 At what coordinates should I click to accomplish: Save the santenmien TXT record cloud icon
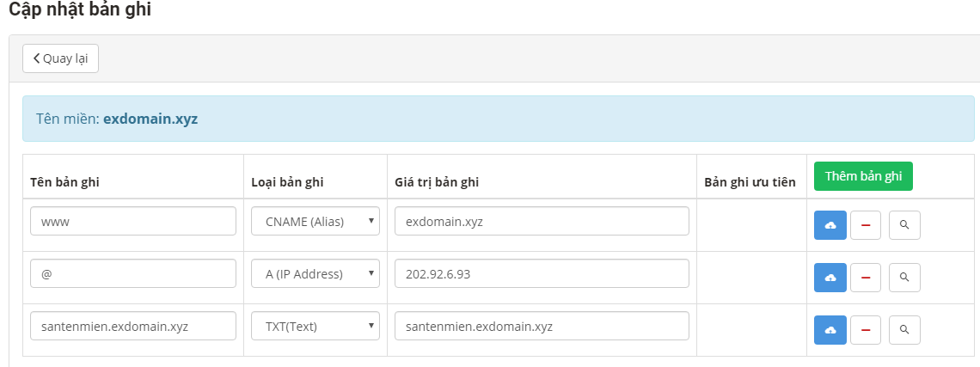click(x=830, y=329)
